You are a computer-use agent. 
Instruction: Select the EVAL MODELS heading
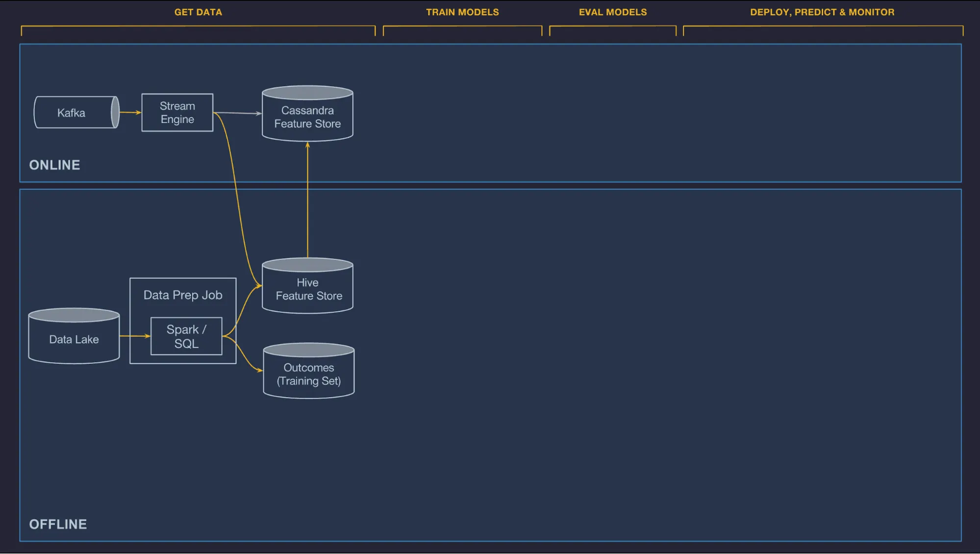click(x=613, y=12)
